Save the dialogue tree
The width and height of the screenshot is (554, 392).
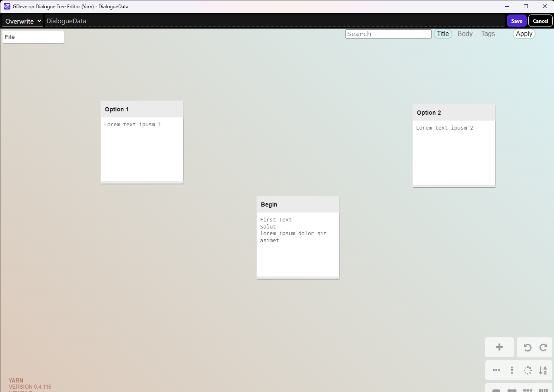pyautogui.click(x=516, y=21)
